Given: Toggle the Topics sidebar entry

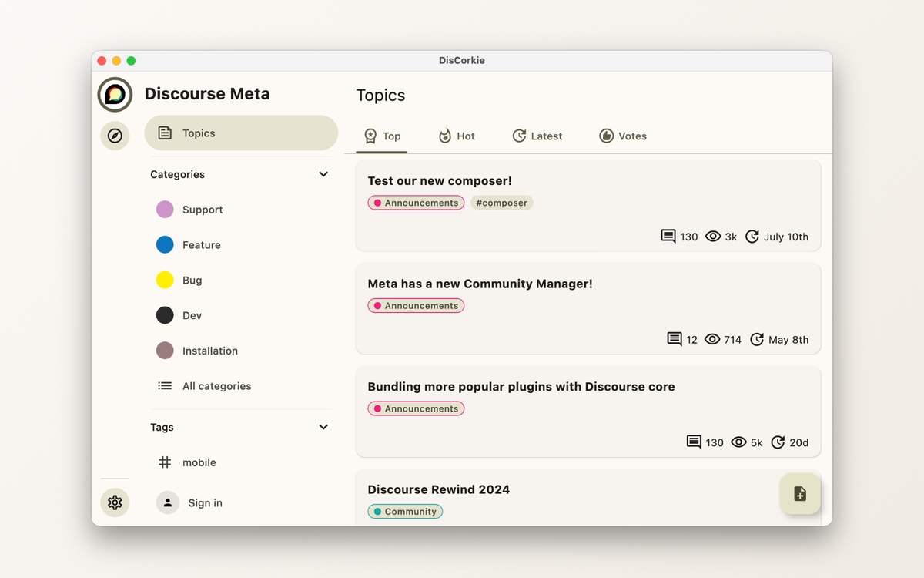Looking at the screenshot, I should click(x=241, y=133).
